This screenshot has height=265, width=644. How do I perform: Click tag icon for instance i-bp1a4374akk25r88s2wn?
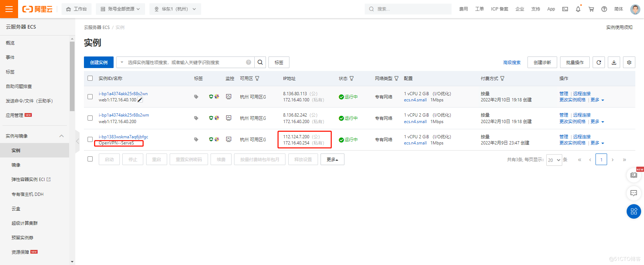[196, 97]
